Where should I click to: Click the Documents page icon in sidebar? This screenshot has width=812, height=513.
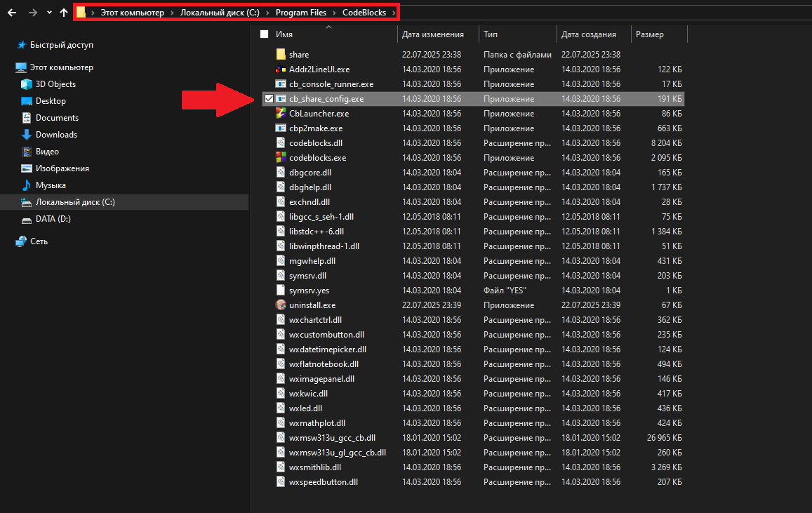pos(27,117)
